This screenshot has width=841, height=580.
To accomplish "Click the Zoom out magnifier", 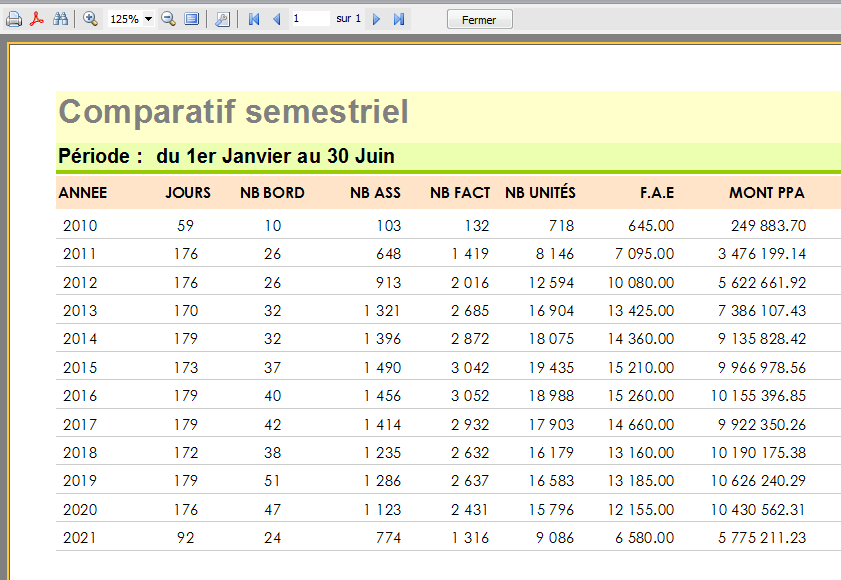I will [x=168, y=19].
